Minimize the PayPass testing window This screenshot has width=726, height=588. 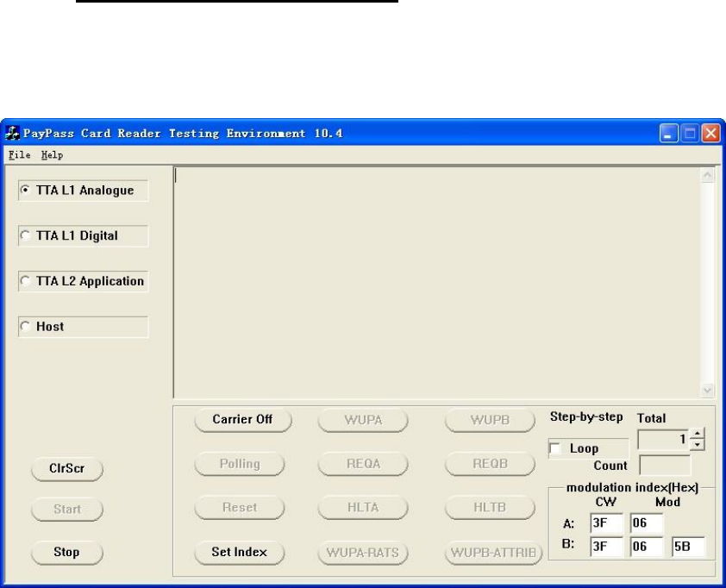(x=668, y=134)
